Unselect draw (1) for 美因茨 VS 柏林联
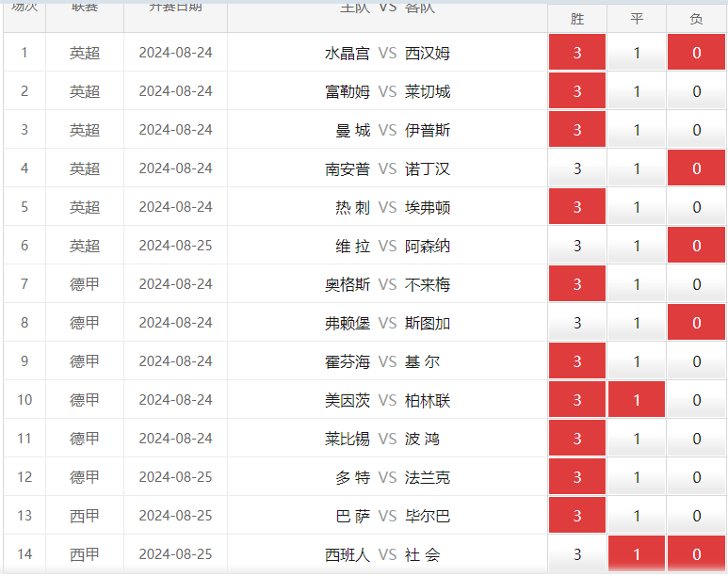This screenshot has width=728, height=576. point(637,399)
